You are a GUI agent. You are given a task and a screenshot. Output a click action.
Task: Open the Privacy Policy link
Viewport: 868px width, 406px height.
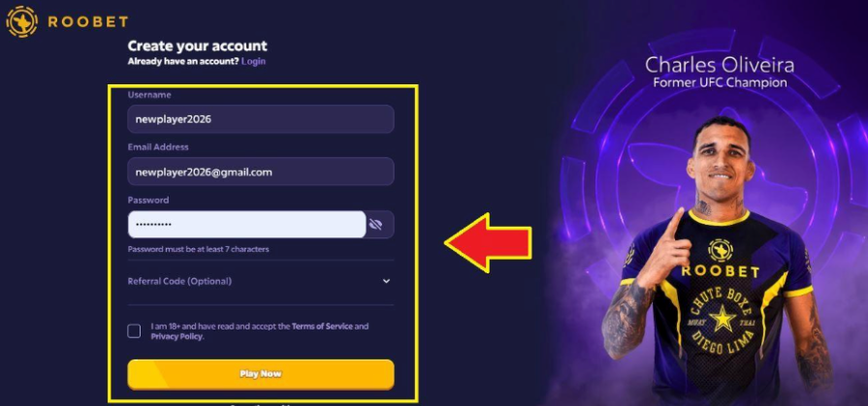(x=177, y=336)
